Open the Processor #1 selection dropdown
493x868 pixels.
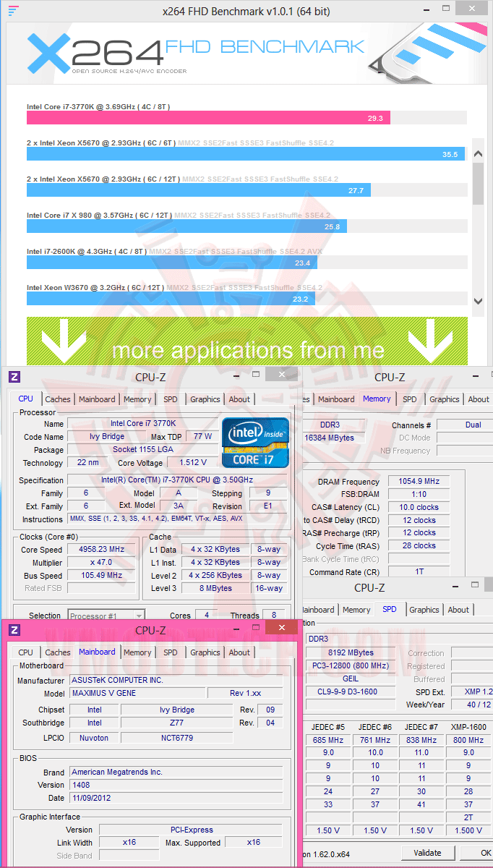pyautogui.click(x=106, y=616)
